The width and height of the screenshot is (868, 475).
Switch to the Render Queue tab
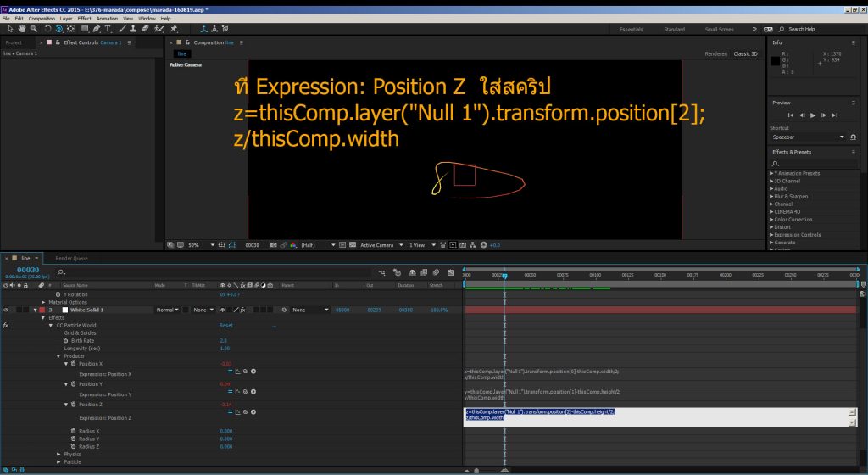click(71, 258)
